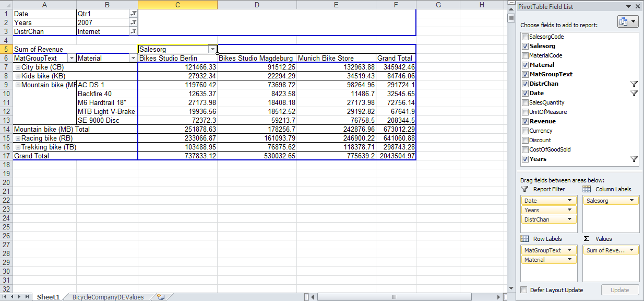Select the 'Bikes Studio Magdeburg' column heading cell
This screenshot has height=301, width=644.
[x=257, y=58]
